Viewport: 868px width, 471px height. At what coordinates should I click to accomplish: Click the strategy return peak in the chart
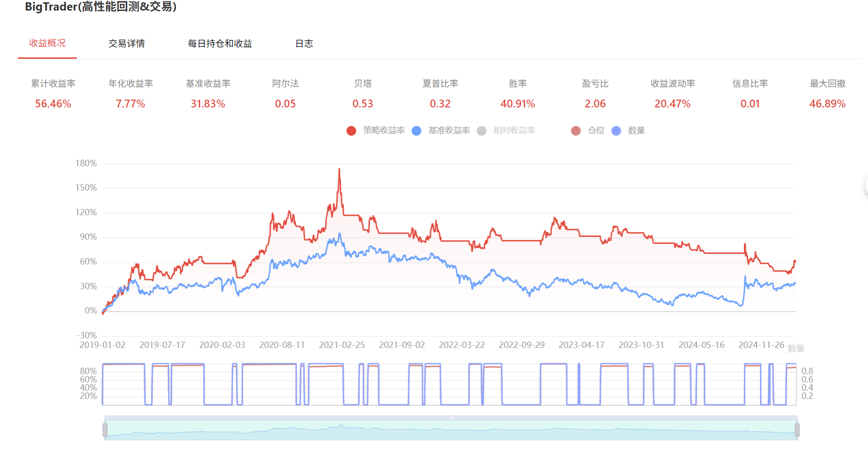click(x=339, y=169)
